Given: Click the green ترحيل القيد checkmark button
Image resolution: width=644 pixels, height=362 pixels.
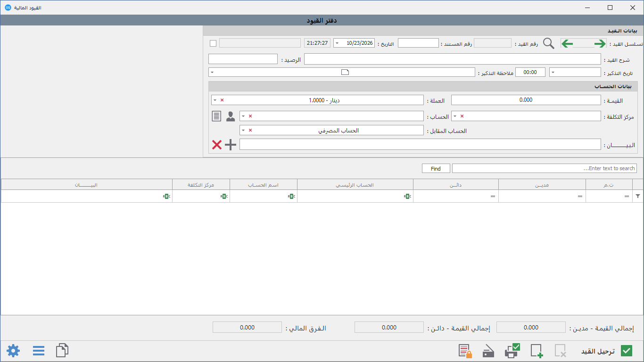Looking at the screenshot, I should [x=627, y=351].
